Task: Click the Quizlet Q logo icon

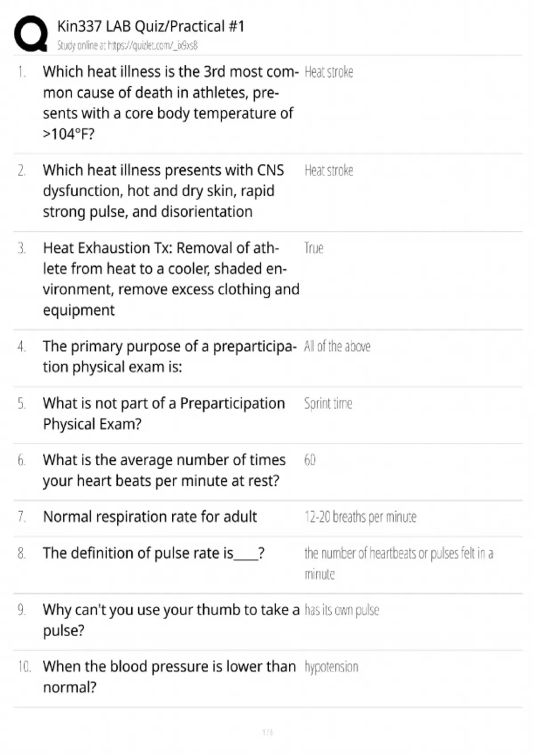Action: click(31, 34)
